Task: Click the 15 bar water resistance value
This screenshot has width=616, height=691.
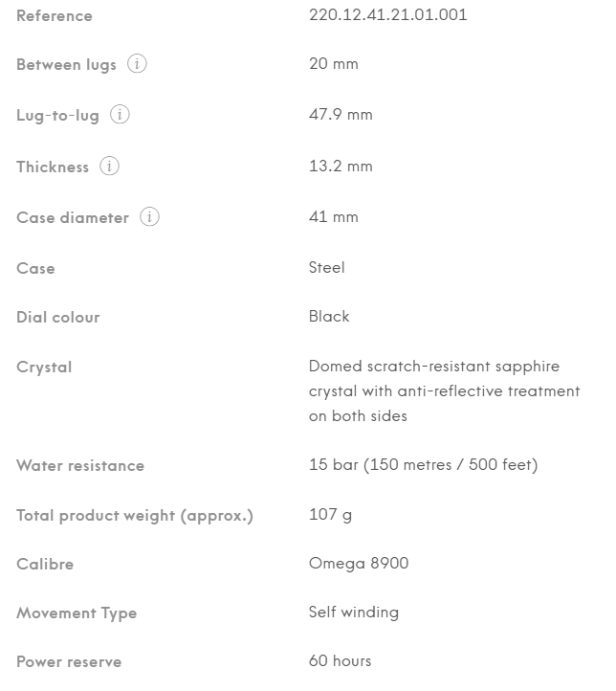Action: [424, 465]
